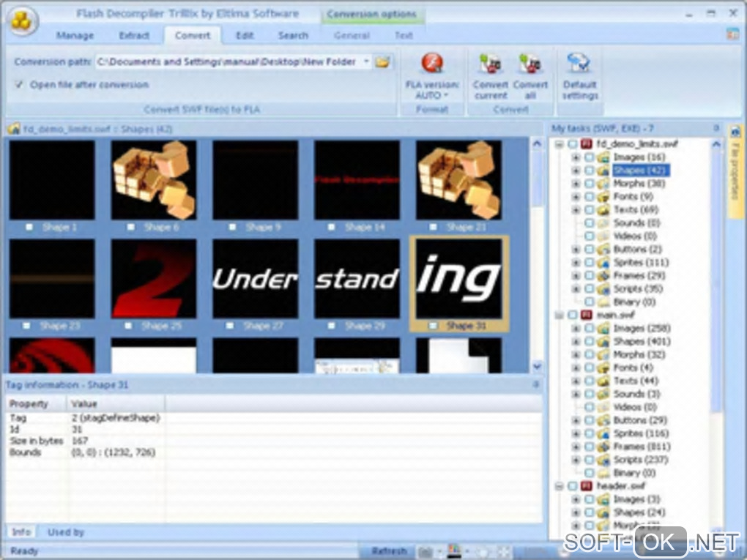Check the Sounds (0) checkbox
This screenshot has height=560, width=747.
coord(590,223)
